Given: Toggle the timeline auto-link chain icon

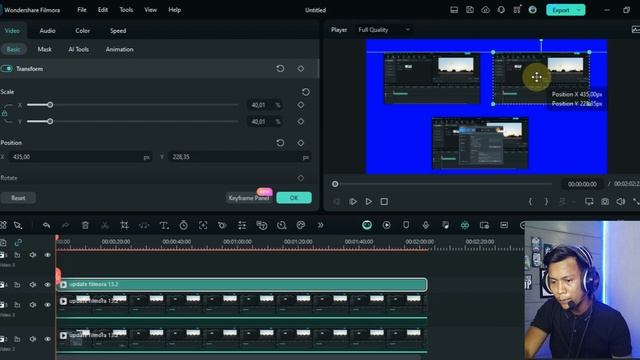Looking at the screenshot, I should click(x=18, y=243).
